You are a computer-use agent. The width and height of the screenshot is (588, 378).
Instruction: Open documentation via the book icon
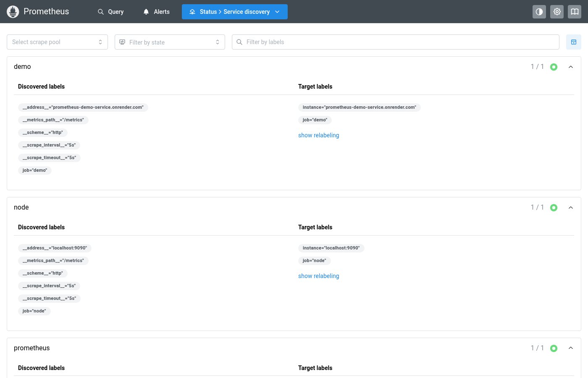[x=575, y=12]
